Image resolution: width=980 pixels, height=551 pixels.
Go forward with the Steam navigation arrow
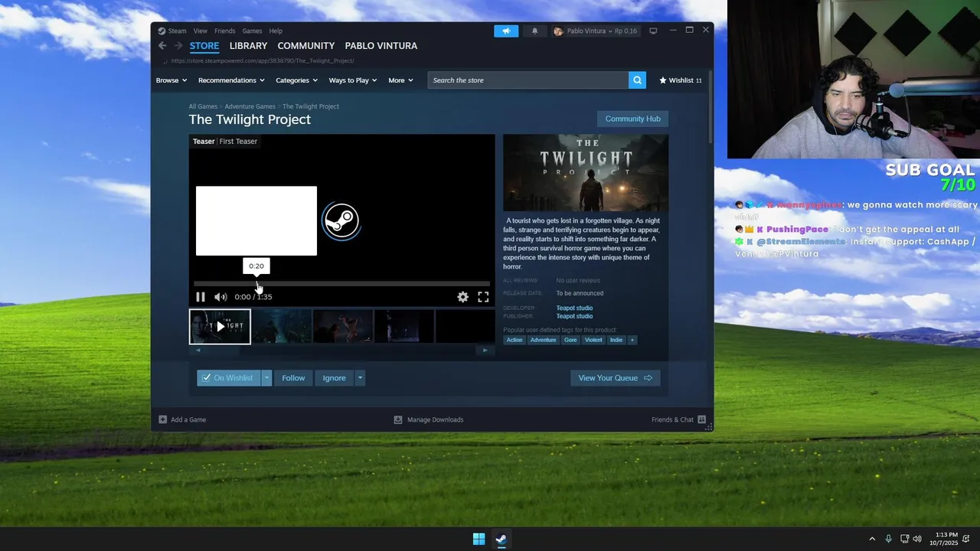(178, 46)
